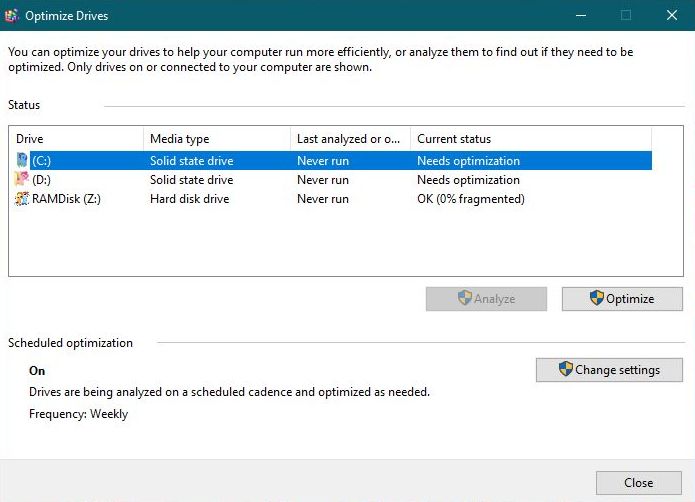This screenshot has width=695, height=502.
Task: Close the dialog with the Close button
Action: [638, 482]
